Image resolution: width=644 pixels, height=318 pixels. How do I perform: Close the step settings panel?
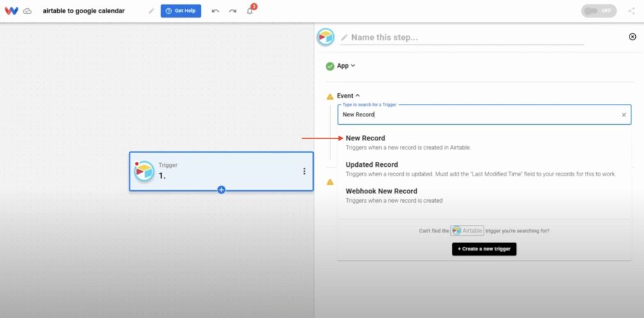click(x=633, y=37)
